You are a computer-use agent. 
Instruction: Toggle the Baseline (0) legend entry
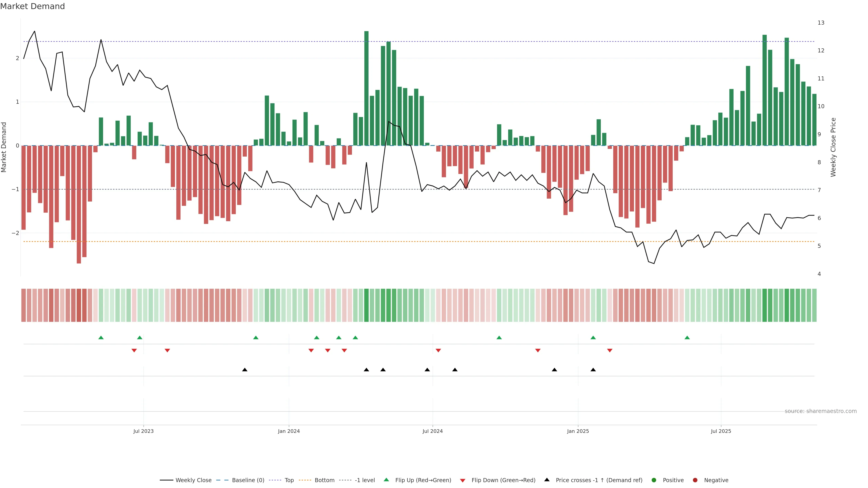[248, 480]
